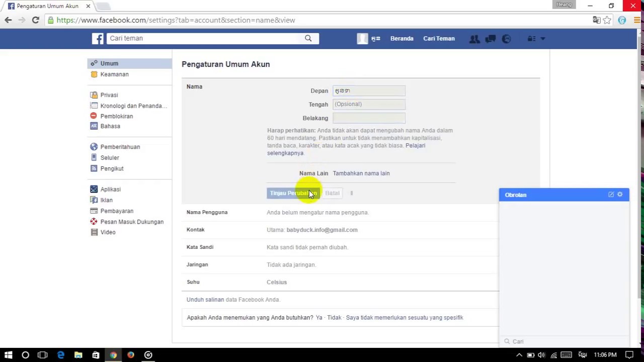Screen dimensions: 644x362
Task: Click the profile picture thumbnail in top bar
Action: [362, 39]
